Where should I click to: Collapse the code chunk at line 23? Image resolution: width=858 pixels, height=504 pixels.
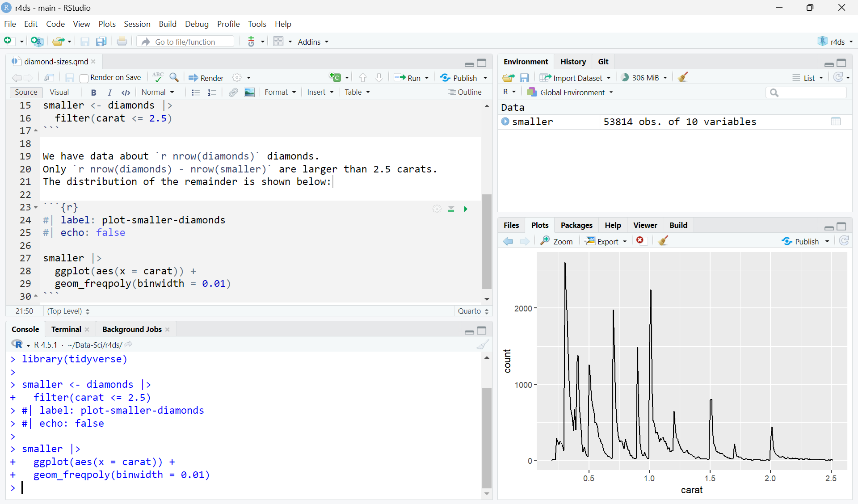tap(36, 207)
